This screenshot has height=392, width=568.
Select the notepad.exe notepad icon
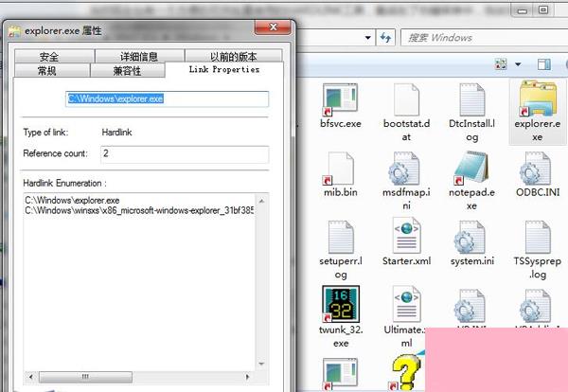click(470, 169)
